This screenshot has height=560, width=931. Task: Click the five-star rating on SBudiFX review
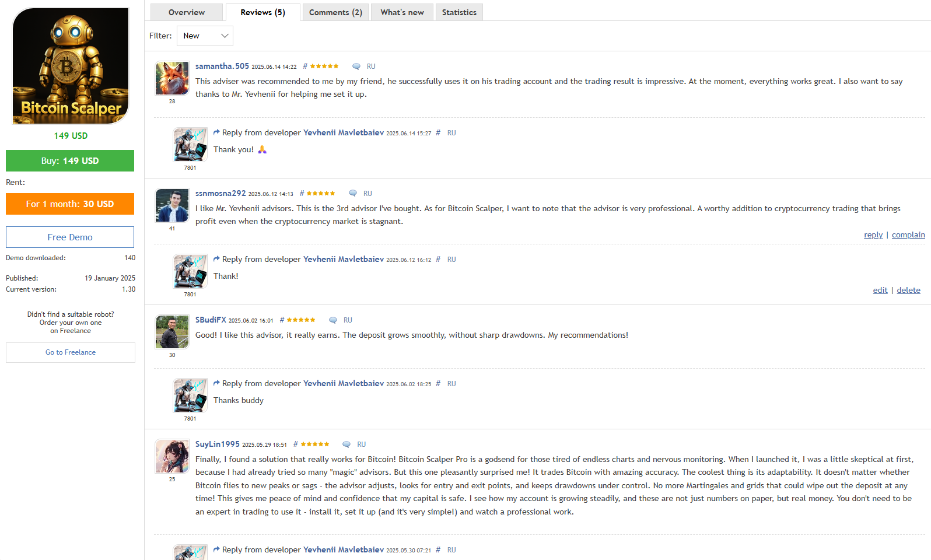(301, 320)
